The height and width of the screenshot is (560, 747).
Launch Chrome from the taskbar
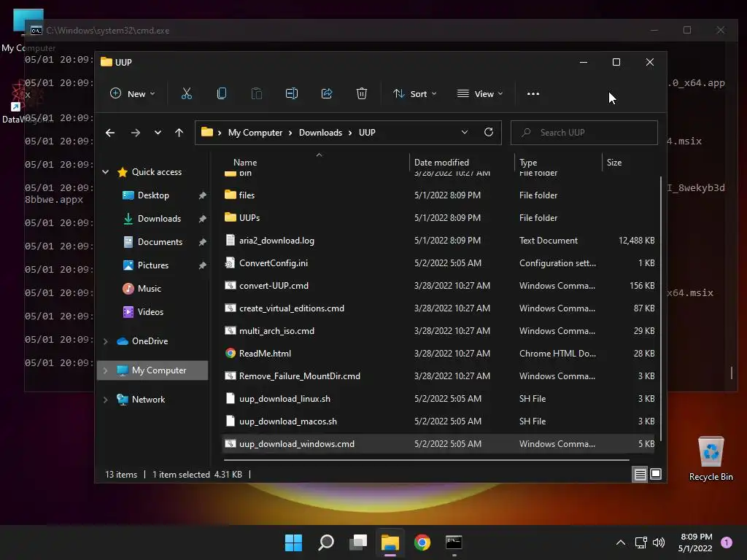422,542
